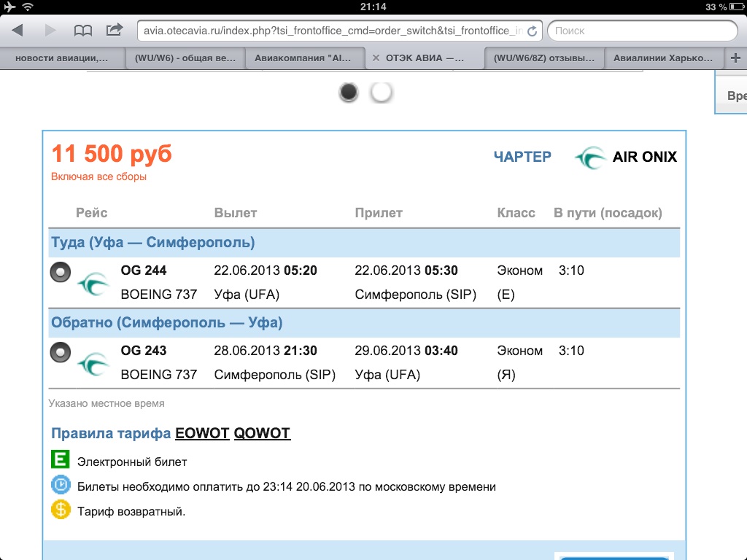Close the ОТЭК АВИА tab
Viewport: 747px width, 560px height.
tap(376, 58)
